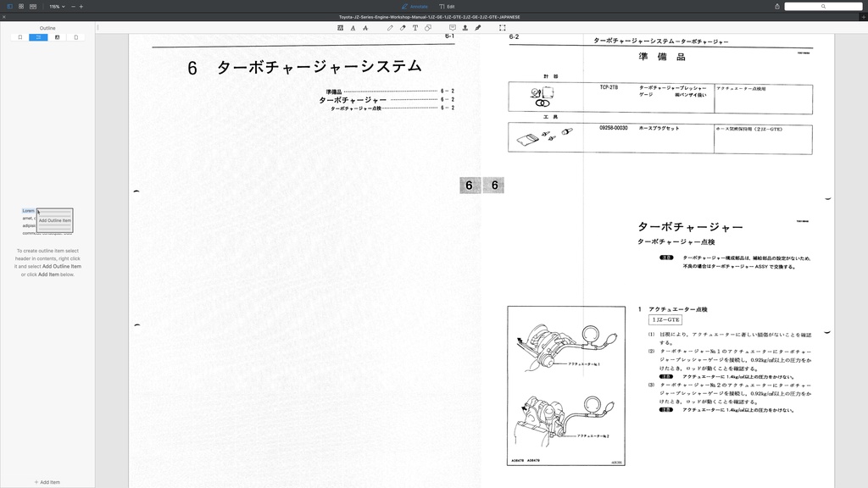
Task: Pick the pencil drawing tool
Action: (390, 28)
